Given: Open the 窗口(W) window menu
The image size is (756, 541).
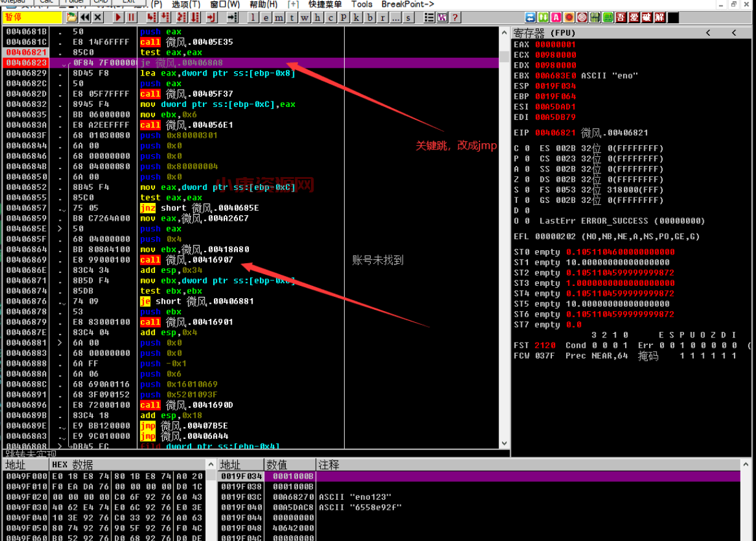Looking at the screenshot, I should click(225, 4).
